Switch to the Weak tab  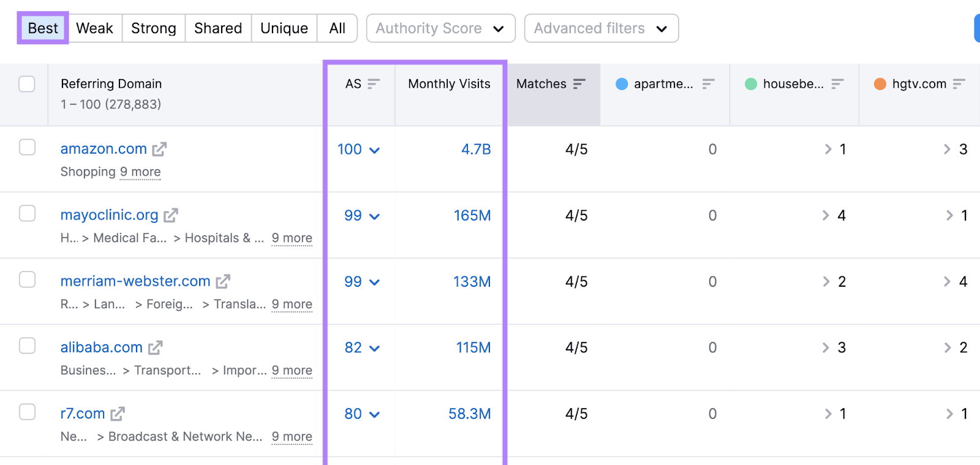point(94,28)
